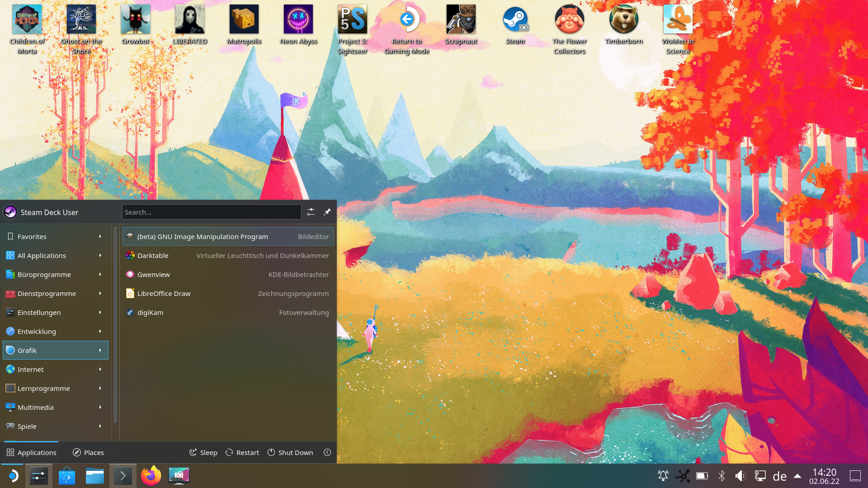868x488 pixels.
Task: Click Bluetooth icon in system tray
Action: (x=722, y=476)
